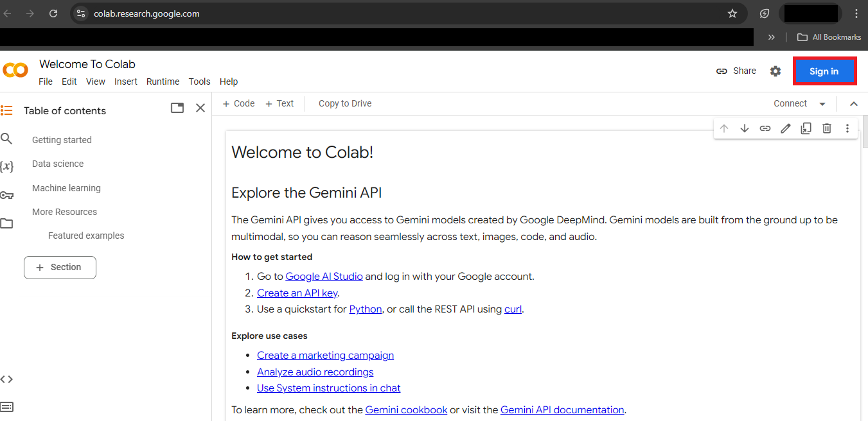Toggle the Table of contents sidebar icon
868x421 pixels.
pos(6,110)
